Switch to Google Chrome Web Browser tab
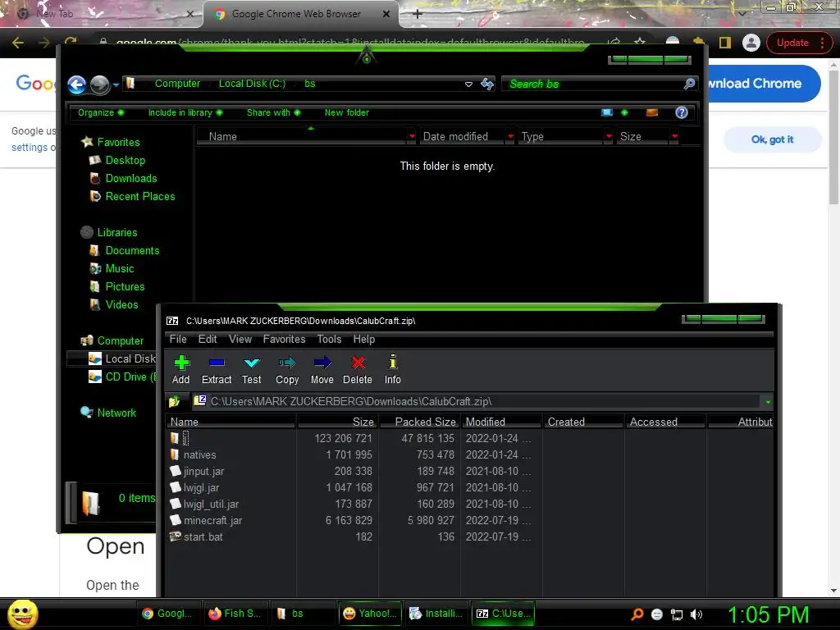Image resolution: width=840 pixels, height=630 pixels. coord(301,15)
